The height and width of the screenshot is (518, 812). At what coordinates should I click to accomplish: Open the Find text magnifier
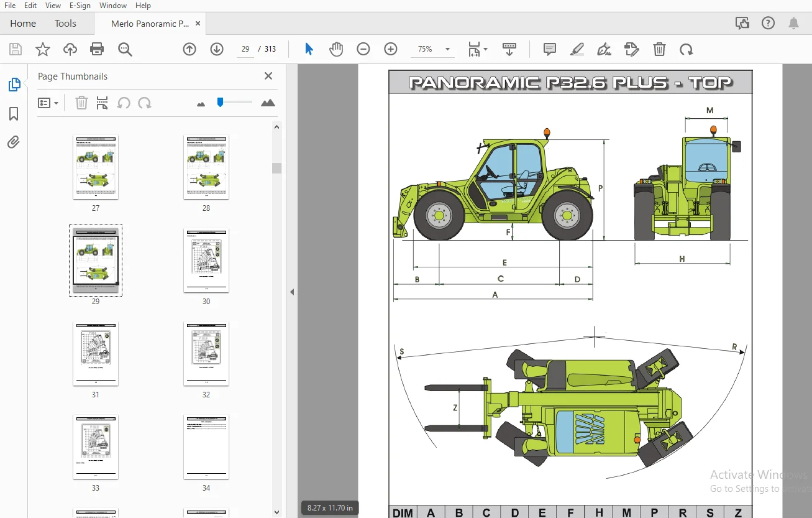point(125,49)
